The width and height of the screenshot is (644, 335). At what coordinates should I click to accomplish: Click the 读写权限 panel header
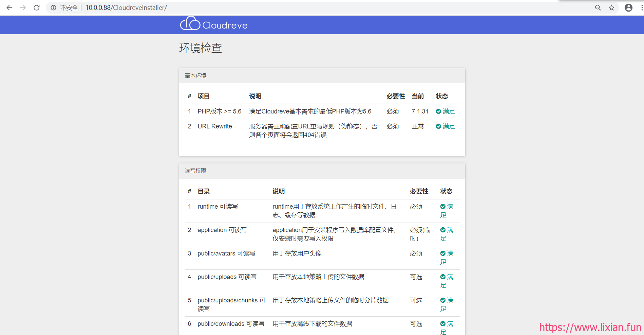322,171
